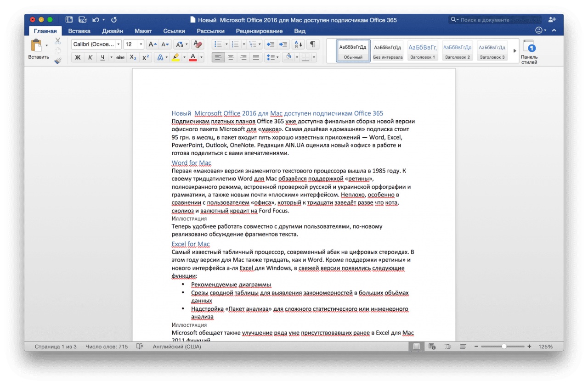588x386 pixels.
Task: Click the format painter brush icon
Action: pyautogui.click(x=58, y=60)
